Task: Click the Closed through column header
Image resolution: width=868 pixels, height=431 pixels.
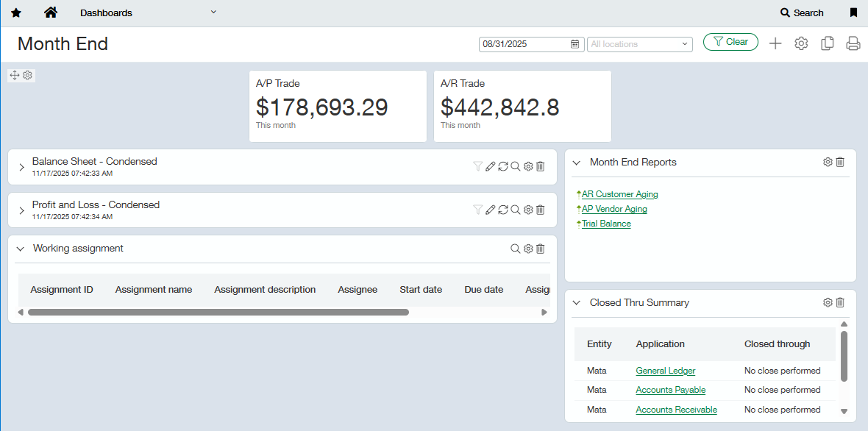Action: pyautogui.click(x=778, y=344)
